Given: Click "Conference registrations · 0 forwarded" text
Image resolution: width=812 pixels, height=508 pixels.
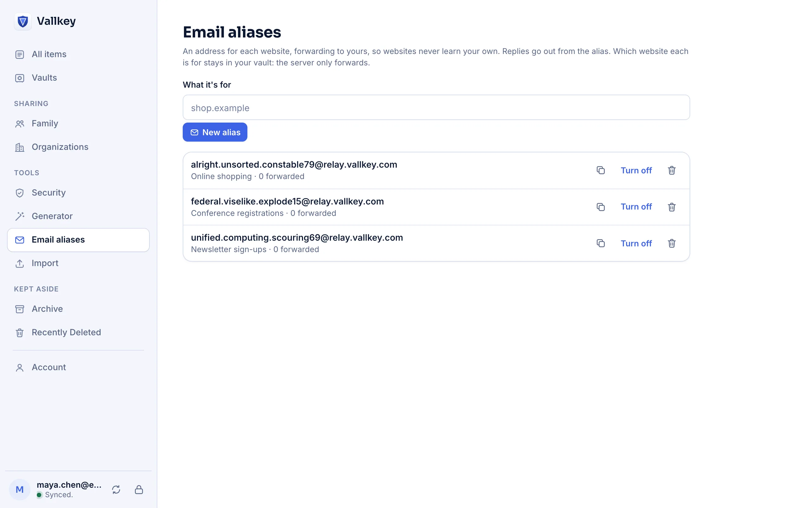Looking at the screenshot, I should coord(263,213).
